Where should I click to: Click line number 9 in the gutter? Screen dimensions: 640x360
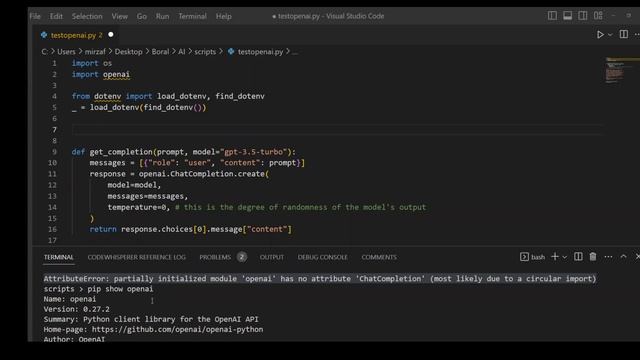[x=54, y=152]
